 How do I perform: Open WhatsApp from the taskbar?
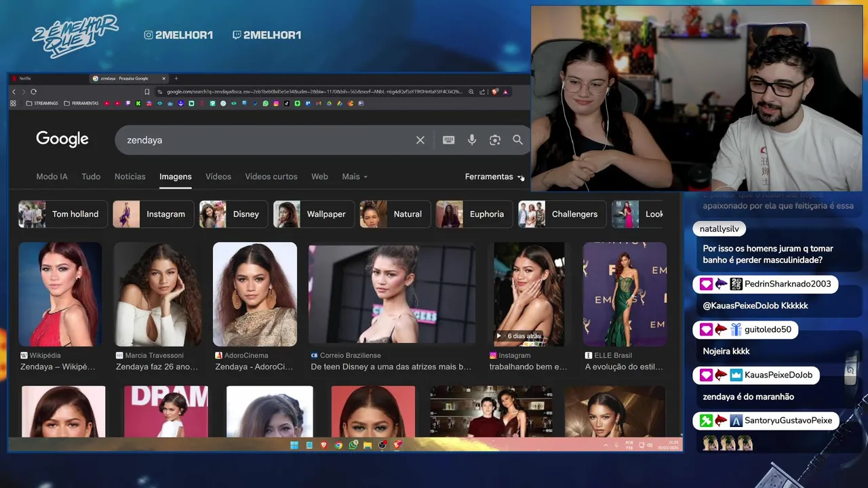pyautogui.click(x=353, y=445)
